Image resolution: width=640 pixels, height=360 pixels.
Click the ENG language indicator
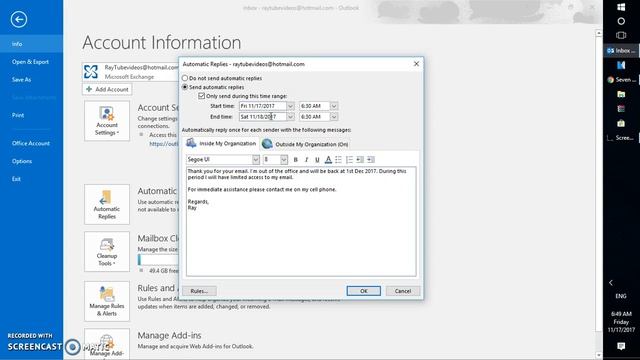click(x=621, y=296)
